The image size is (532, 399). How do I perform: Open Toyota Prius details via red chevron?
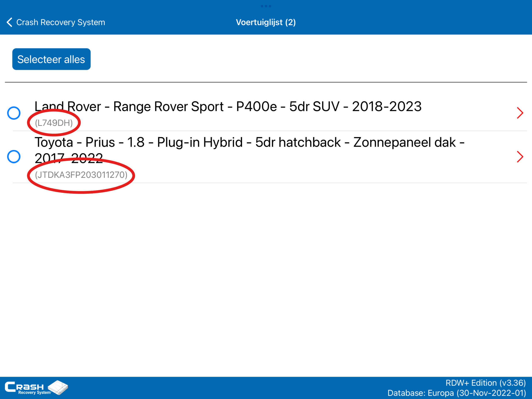520,157
